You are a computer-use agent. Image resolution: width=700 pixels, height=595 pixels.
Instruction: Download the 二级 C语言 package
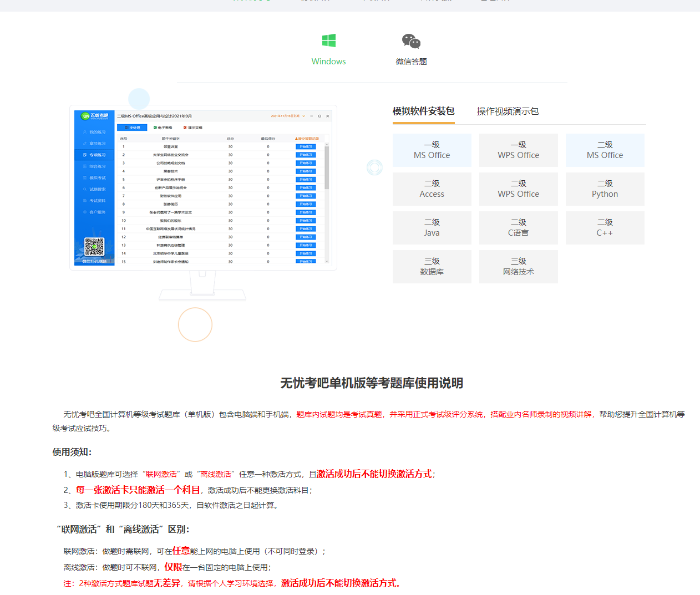point(519,228)
